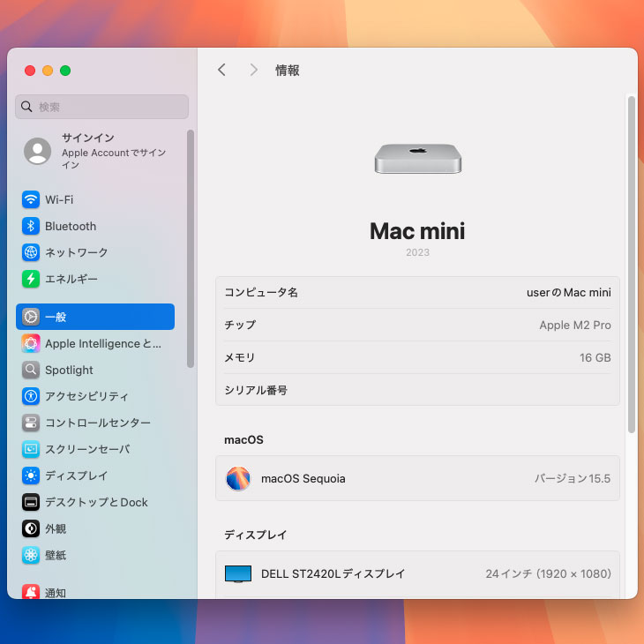This screenshot has height=644, width=644.
Task: Click the green zoom window button
Action: pyautogui.click(x=65, y=71)
